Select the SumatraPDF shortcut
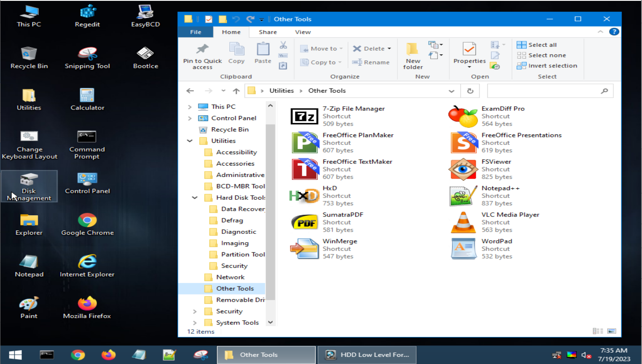642x364 pixels. 327,222
